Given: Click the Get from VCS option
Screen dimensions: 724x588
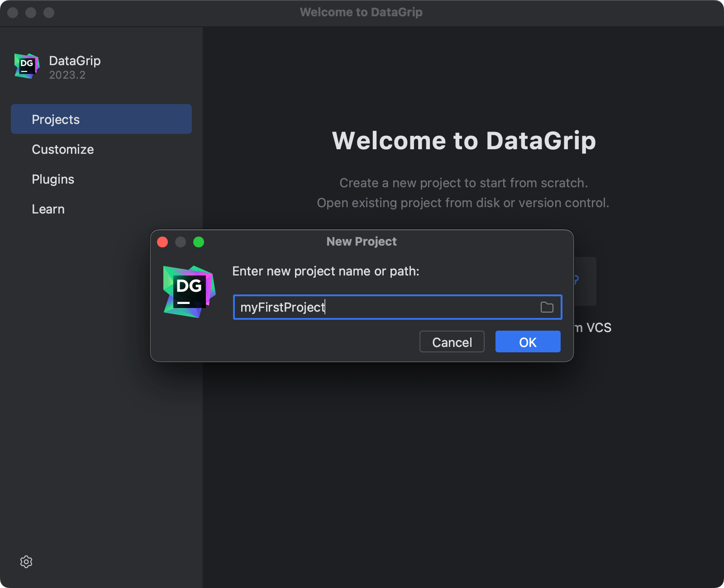Looking at the screenshot, I should 593,327.
